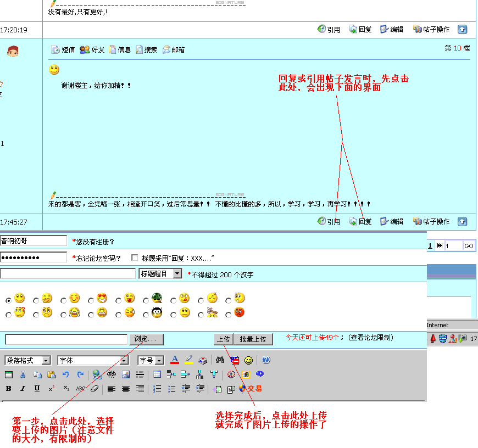Click the eraser remove-formatting icon
This screenshot has width=478, height=448.
(95, 389)
